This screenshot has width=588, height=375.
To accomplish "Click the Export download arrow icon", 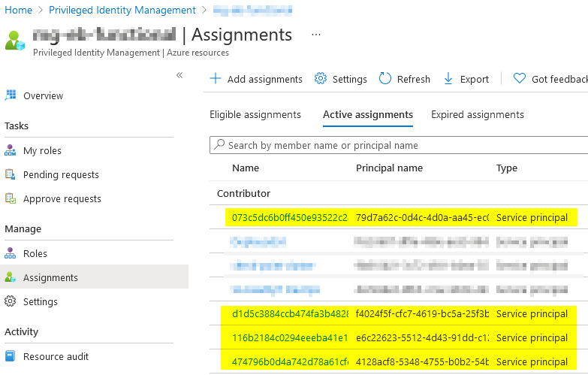I will click(448, 79).
